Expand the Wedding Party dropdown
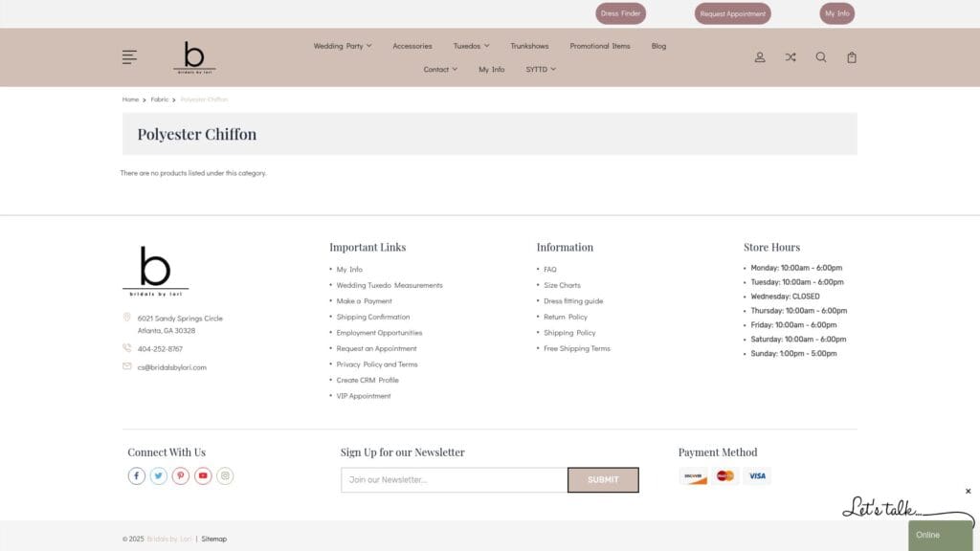The height and width of the screenshot is (551, 980). point(342,46)
